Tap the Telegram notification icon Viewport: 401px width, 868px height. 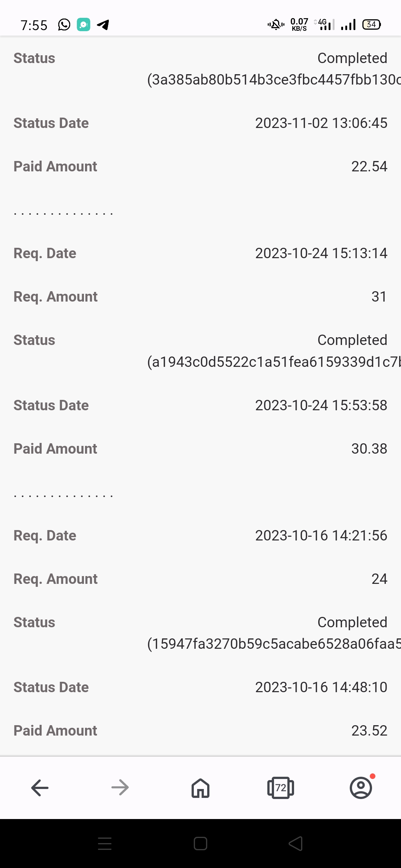[x=103, y=25]
